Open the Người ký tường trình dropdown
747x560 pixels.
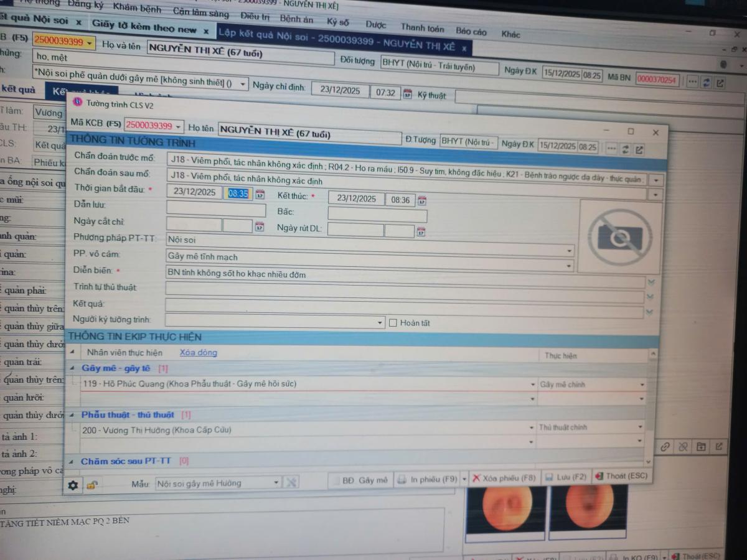pyautogui.click(x=381, y=323)
